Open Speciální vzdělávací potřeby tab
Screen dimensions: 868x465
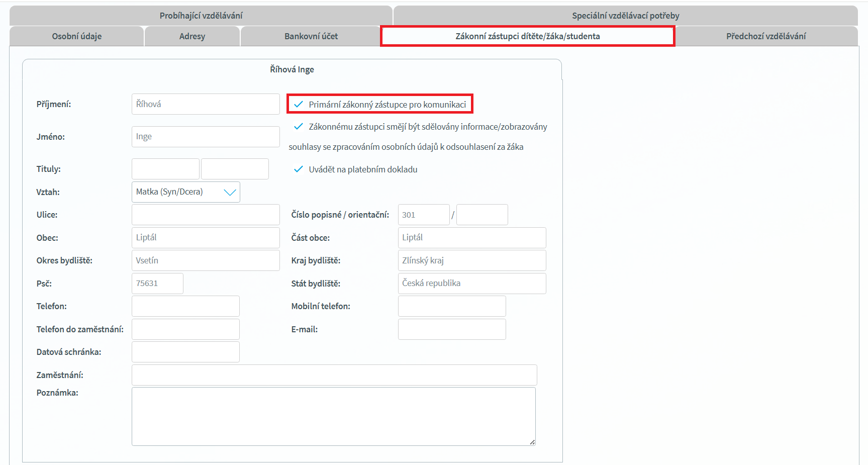pos(625,16)
